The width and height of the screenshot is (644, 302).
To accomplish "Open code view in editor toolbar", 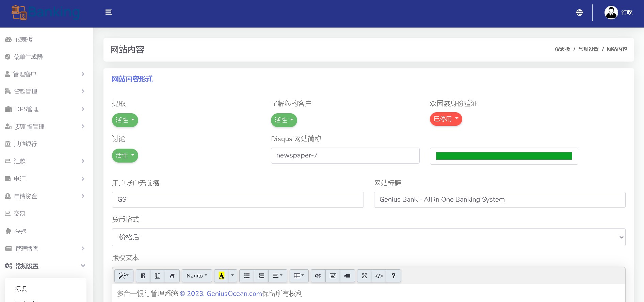I will [379, 276].
